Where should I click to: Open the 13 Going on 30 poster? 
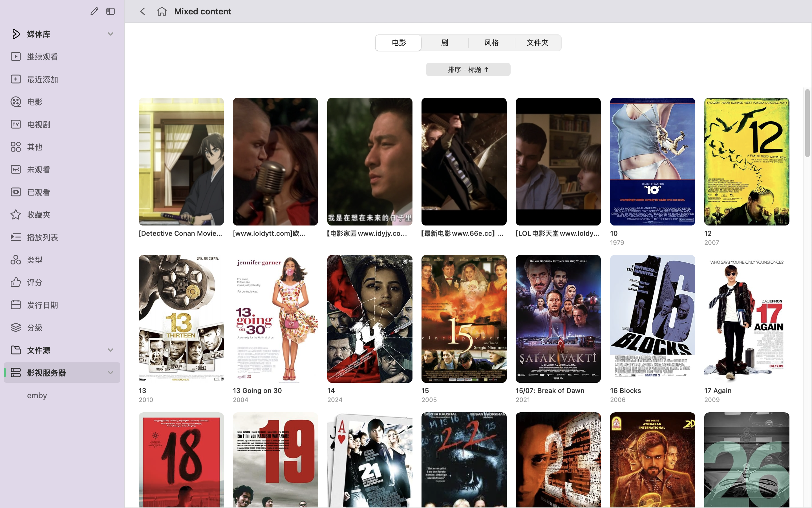click(275, 319)
